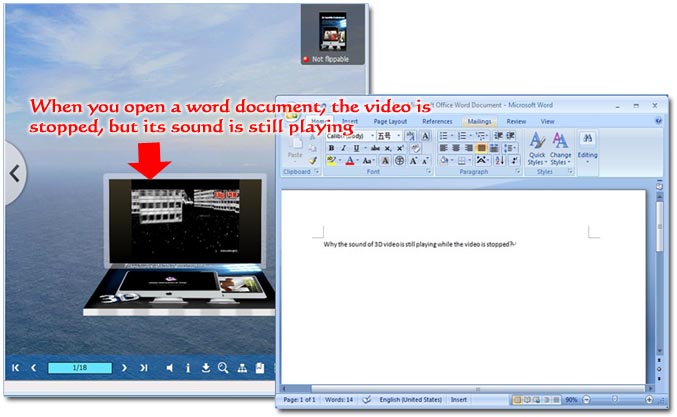Select the highlighted Justify alignment button

[x=481, y=148]
